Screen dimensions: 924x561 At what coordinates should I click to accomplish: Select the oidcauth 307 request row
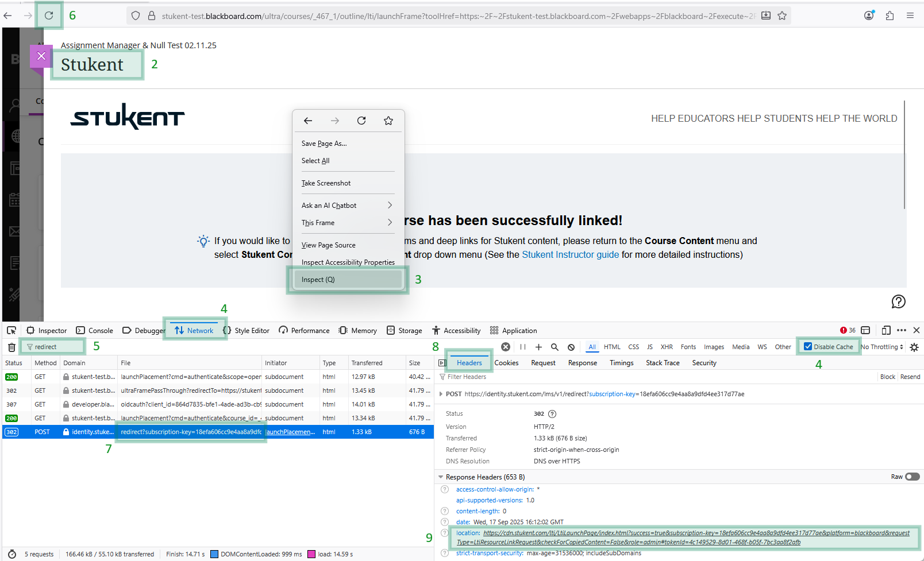[218, 404]
